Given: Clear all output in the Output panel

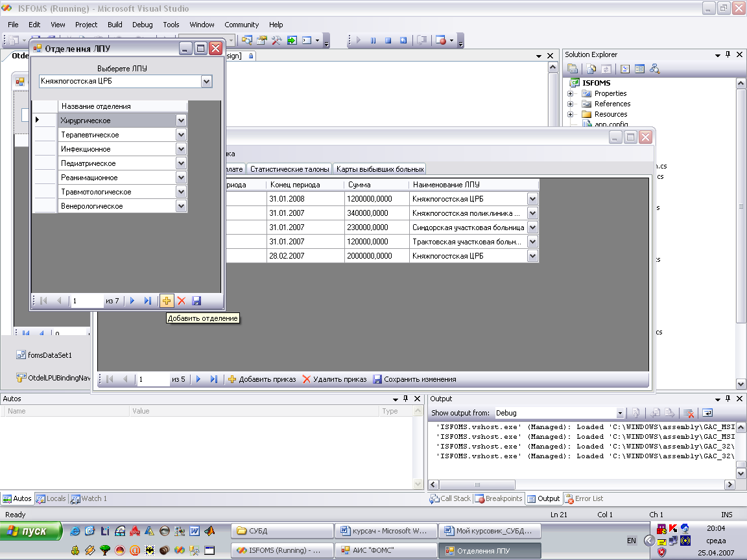Looking at the screenshot, I should coord(689,413).
